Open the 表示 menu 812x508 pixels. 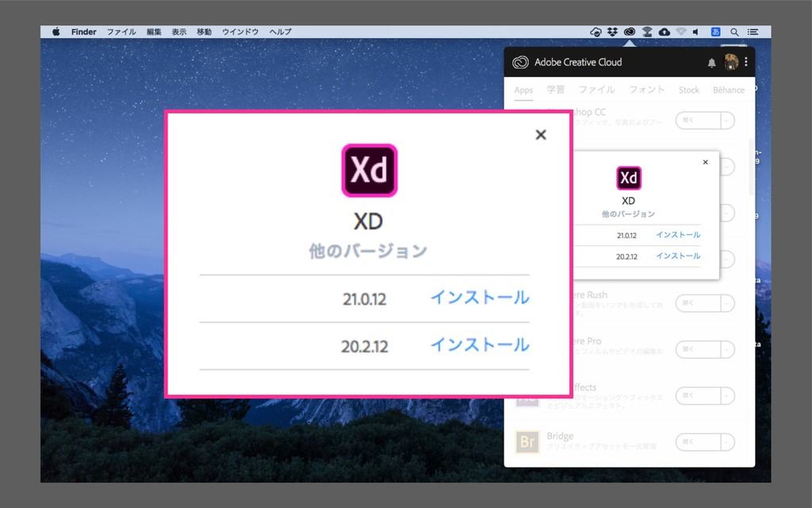pos(179,32)
